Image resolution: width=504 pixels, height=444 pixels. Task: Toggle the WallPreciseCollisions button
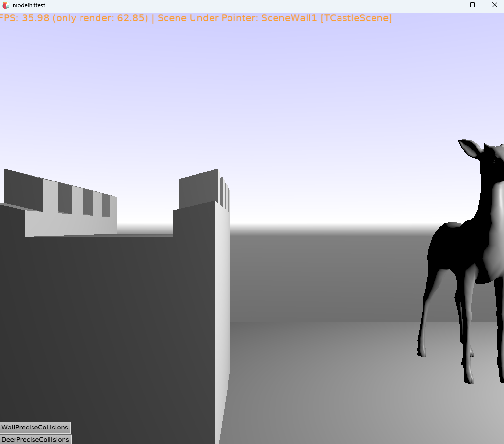click(x=35, y=428)
